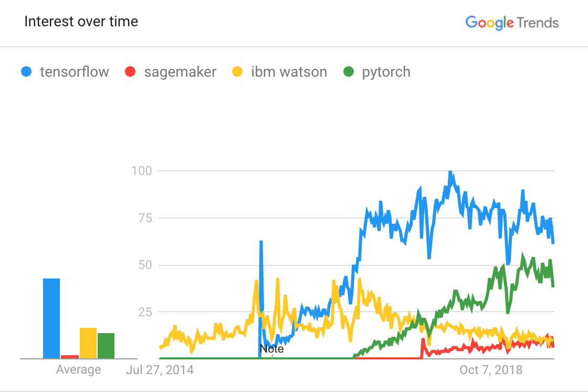Click the yellow ibm watson average bar
Image resolution: width=588 pixels, height=392 pixels.
coord(88,343)
